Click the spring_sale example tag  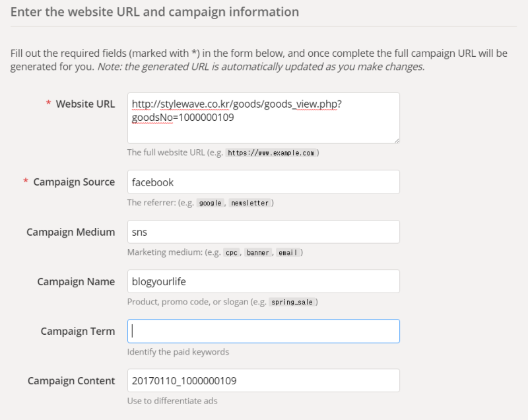click(x=294, y=302)
